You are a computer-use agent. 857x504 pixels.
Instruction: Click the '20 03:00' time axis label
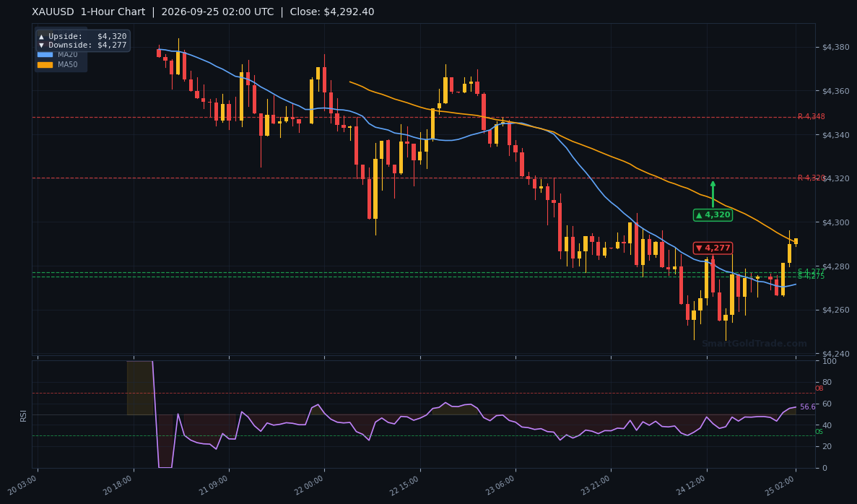coord(23,485)
